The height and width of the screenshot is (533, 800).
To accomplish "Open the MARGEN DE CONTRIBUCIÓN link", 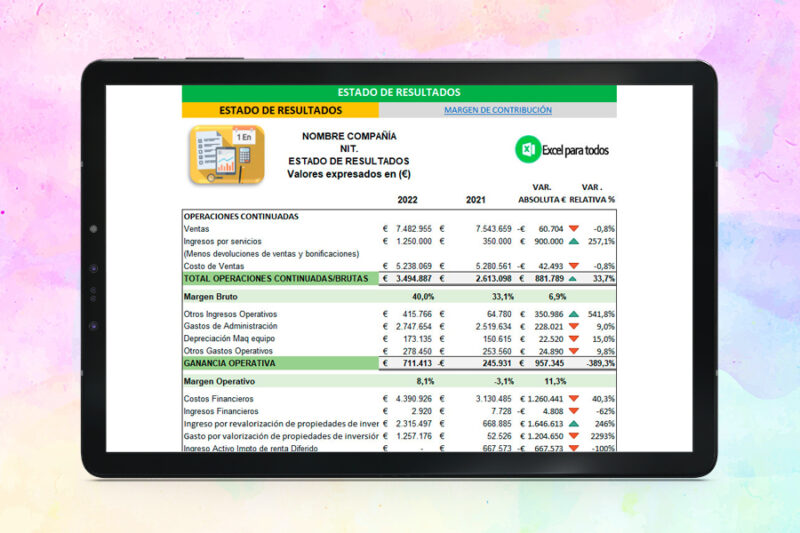I will pos(497,110).
